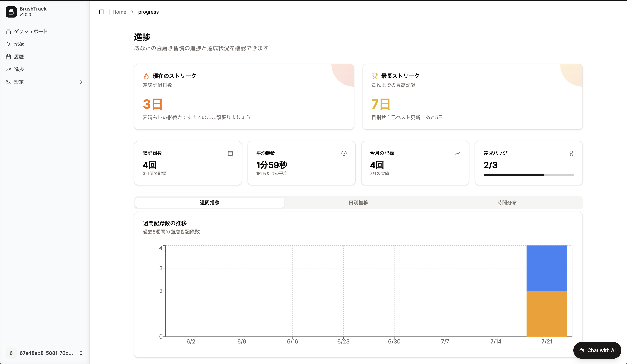627x364 pixels.
Task: Open Chat with AI button
Action: 597,350
